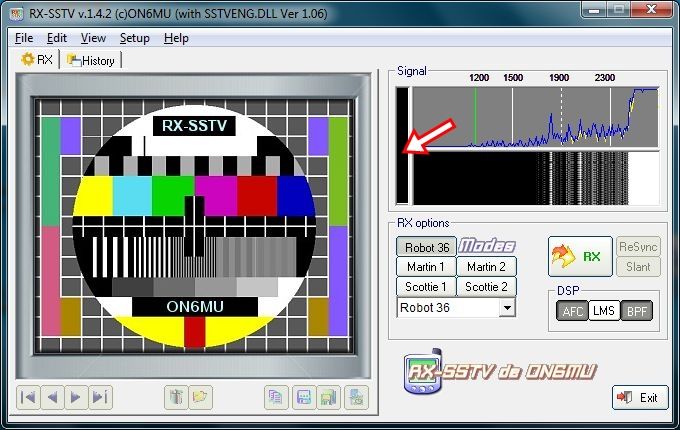Click the Modes logo
680x430 pixels.
(487, 246)
